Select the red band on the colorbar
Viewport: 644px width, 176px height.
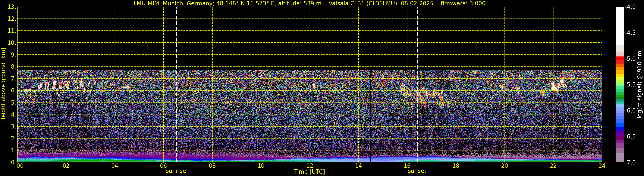coord(620,60)
